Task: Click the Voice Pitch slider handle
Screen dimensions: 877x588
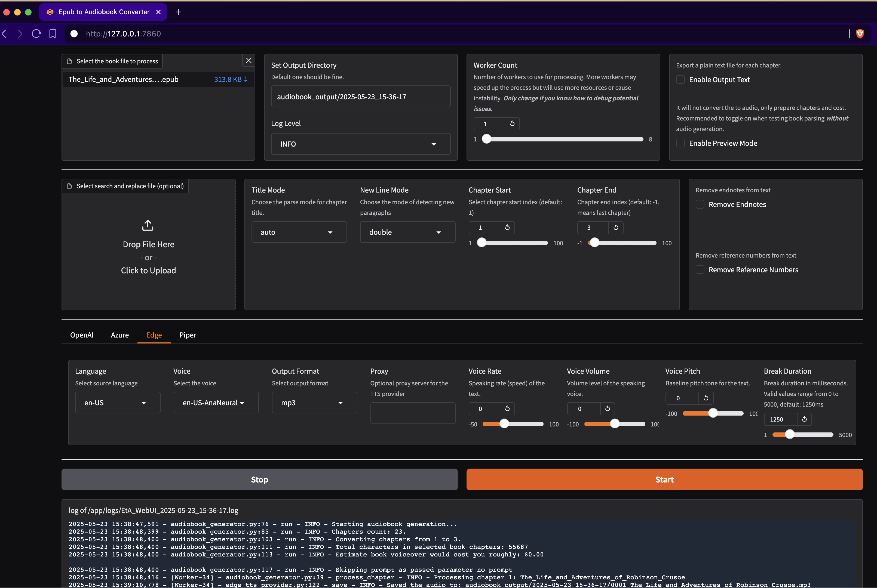Action: 713,413
